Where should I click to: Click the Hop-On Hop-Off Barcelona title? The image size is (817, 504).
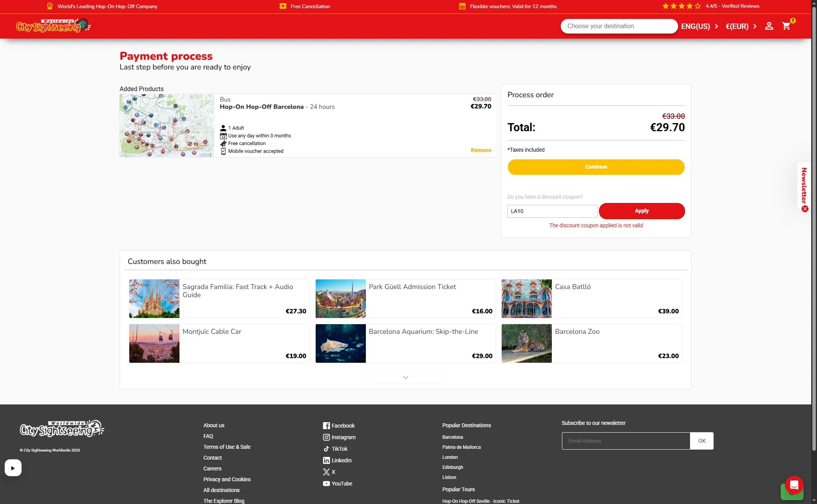pos(262,107)
